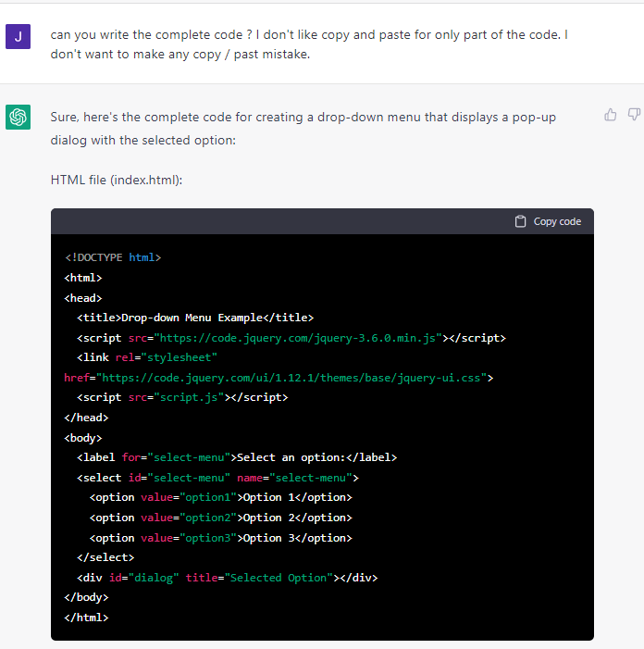644x649 pixels.
Task: Click the ChatGPT logo avatar
Action: point(18,118)
